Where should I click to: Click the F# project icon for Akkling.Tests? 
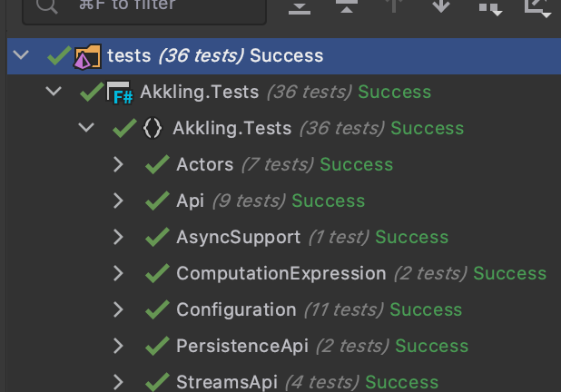(120, 93)
